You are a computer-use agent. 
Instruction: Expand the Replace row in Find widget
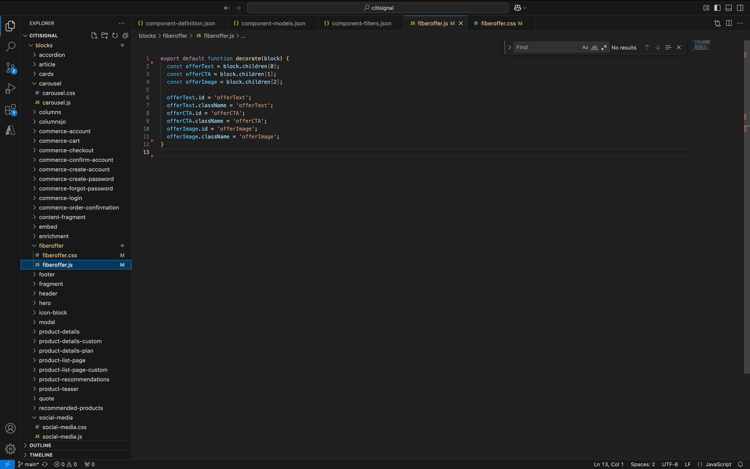[509, 47]
